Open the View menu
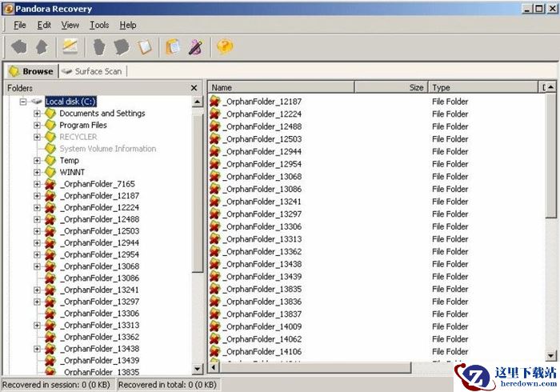 [70, 25]
